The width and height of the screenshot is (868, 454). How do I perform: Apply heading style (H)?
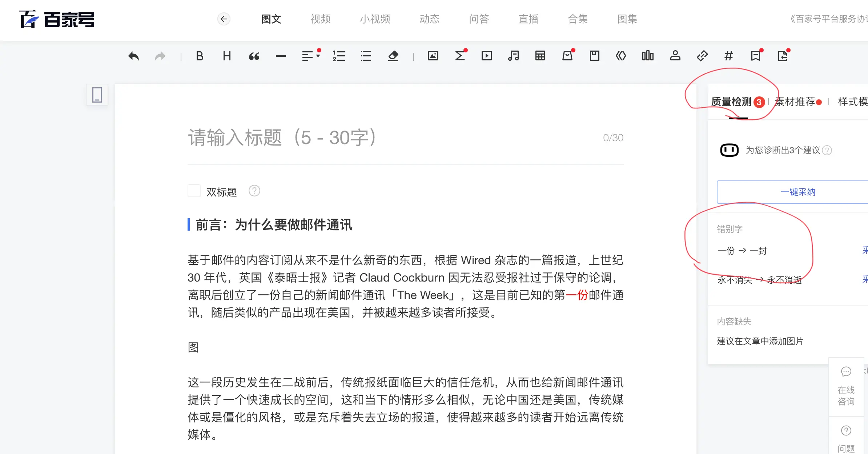[227, 56]
